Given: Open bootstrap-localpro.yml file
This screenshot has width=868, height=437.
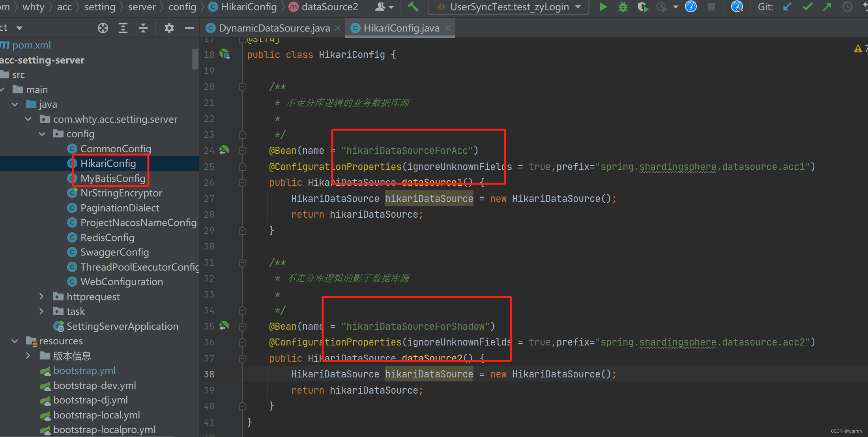Looking at the screenshot, I should coord(98,430).
